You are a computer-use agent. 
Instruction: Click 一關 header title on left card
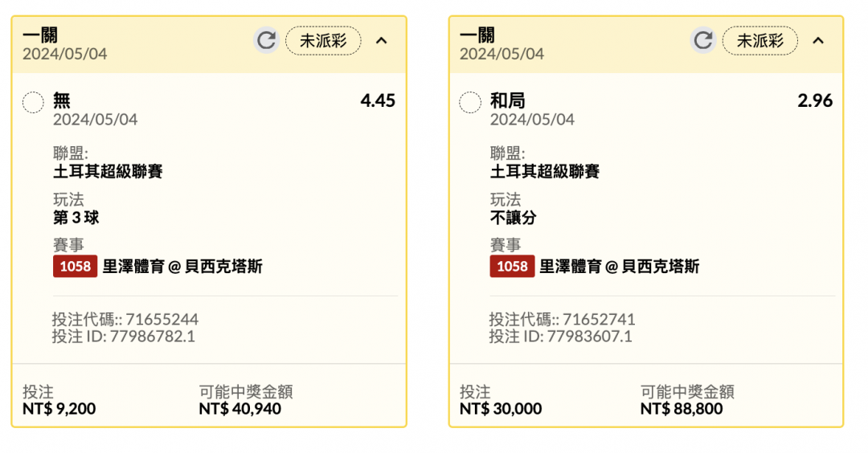(x=40, y=35)
